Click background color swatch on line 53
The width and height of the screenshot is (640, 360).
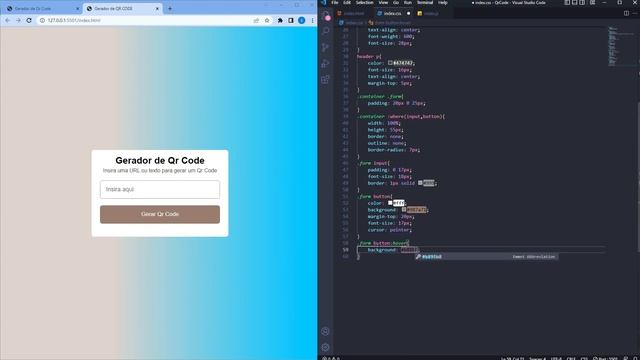(404, 210)
